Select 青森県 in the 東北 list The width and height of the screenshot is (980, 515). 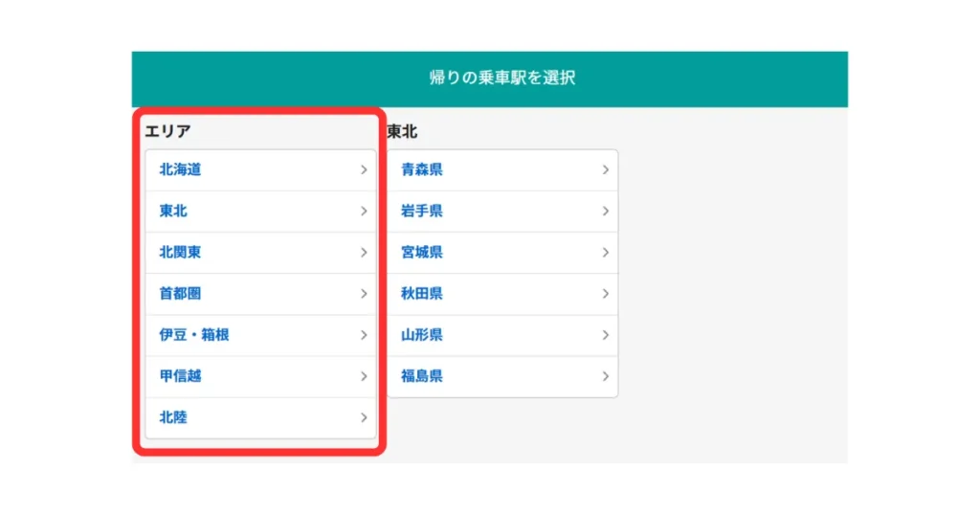tap(422, 170)
